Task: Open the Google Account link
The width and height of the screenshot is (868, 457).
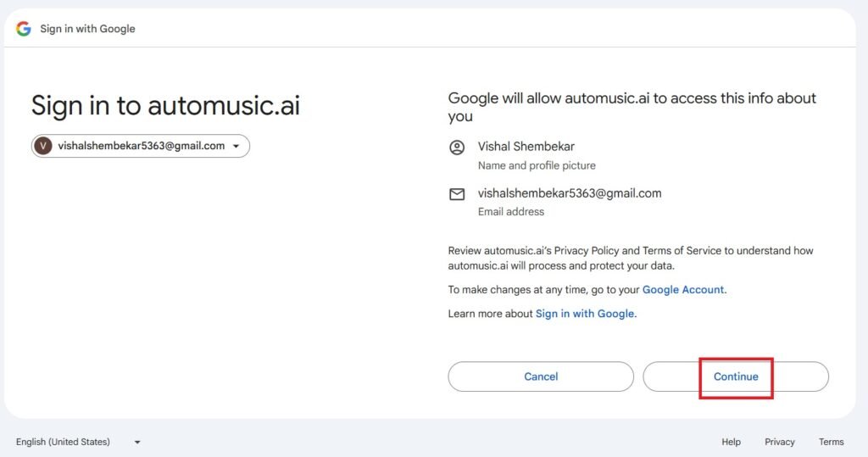Action: (683, 290)
